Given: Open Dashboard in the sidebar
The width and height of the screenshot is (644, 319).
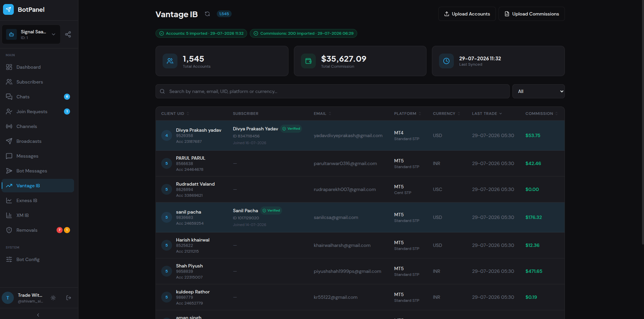Looking at the screenshot, I should pyautogui.click(x=38, y=67).
